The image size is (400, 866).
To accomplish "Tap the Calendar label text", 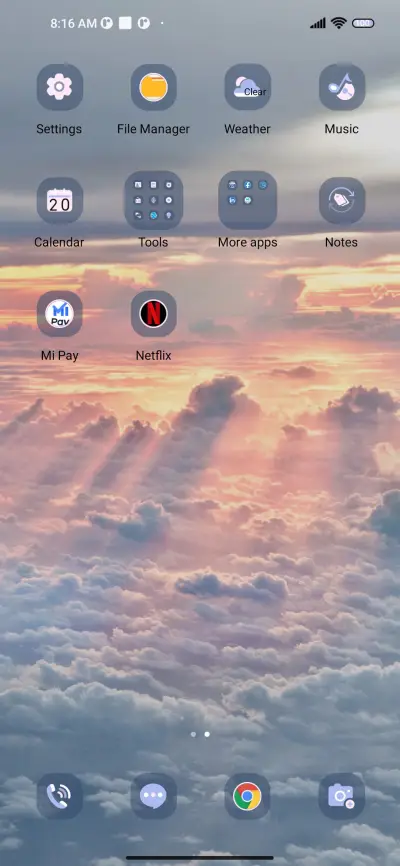I will click(x=59, y=242).
